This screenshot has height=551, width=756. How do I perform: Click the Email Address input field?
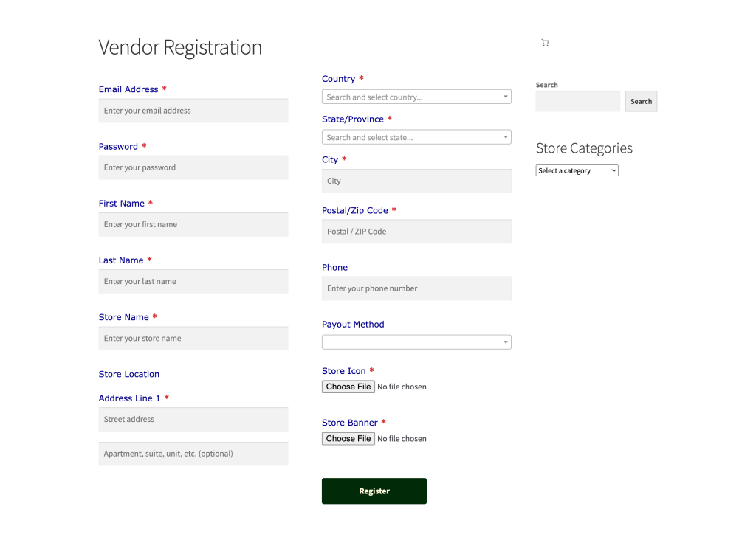(x=193, y=111)
